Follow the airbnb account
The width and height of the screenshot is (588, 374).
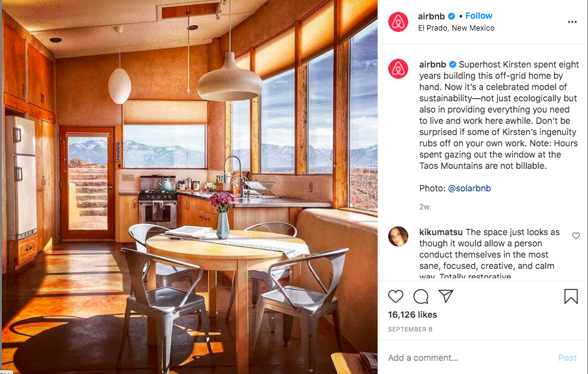(478, 16)
